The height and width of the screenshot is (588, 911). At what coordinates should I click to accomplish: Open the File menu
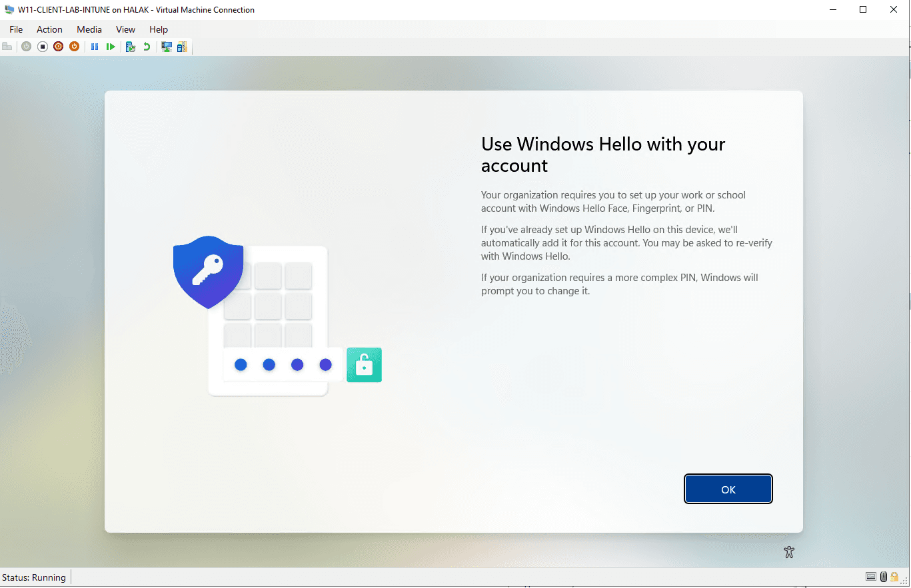coord(16,29)
